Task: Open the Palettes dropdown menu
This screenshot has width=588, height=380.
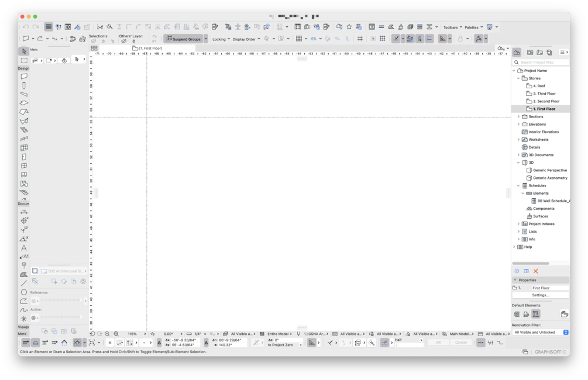Action: coord(474,27)
